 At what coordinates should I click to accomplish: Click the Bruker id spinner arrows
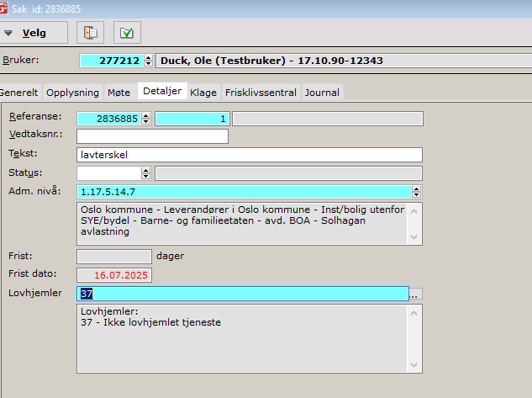pos(148,61)
